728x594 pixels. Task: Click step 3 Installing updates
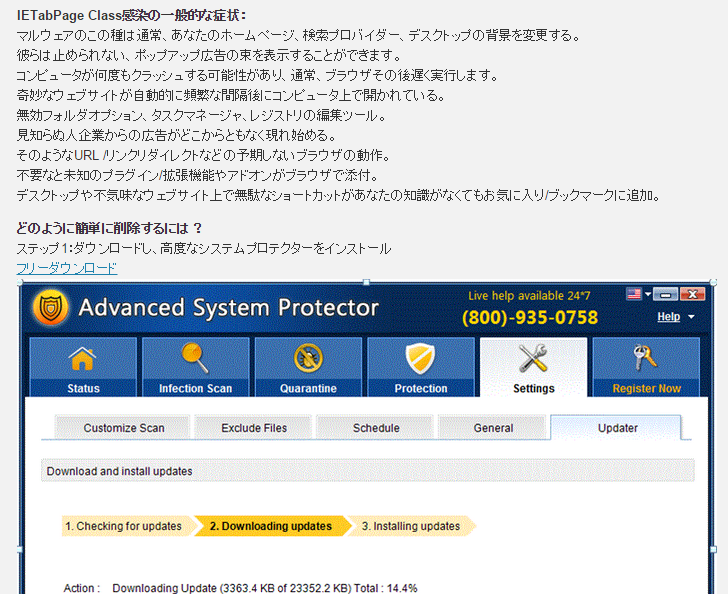[411, 526]
